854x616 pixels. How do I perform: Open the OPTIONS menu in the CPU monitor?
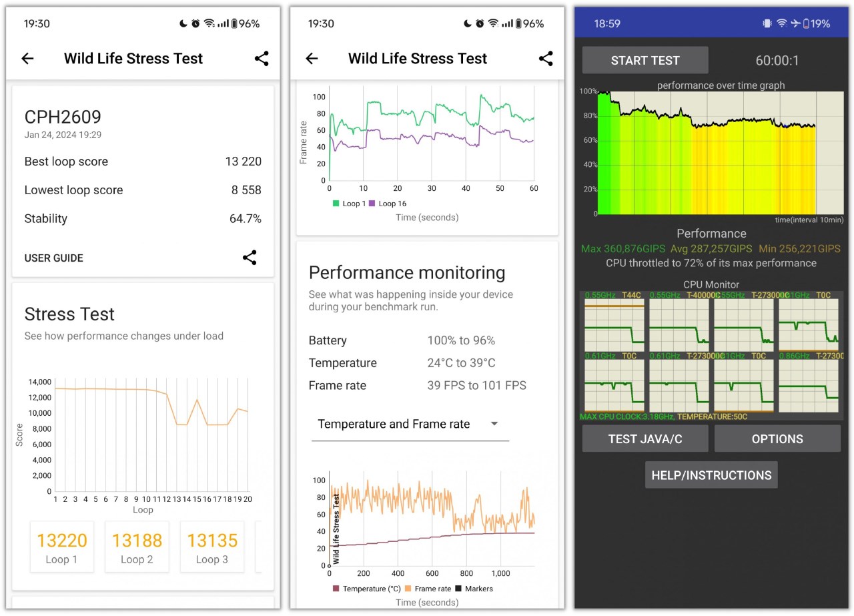coord(777,438)
